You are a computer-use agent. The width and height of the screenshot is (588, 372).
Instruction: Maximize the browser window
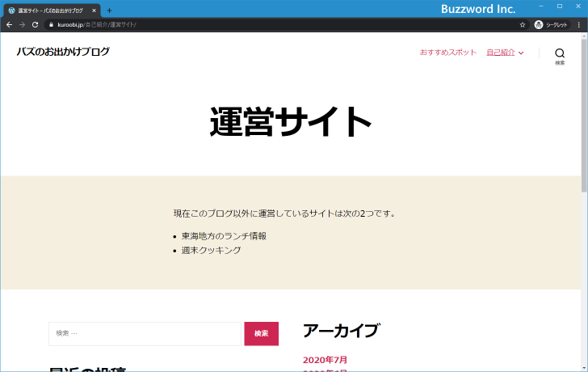click(x=560, y=6)
